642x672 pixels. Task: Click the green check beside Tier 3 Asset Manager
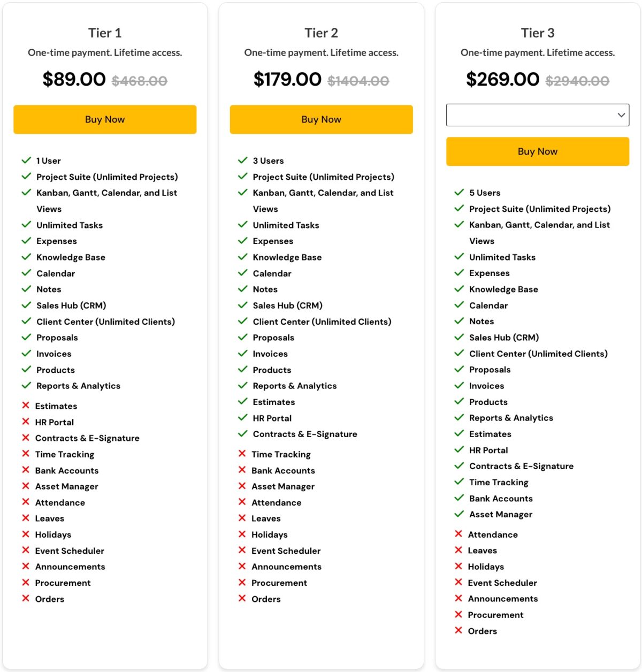[x=458, y=514]
